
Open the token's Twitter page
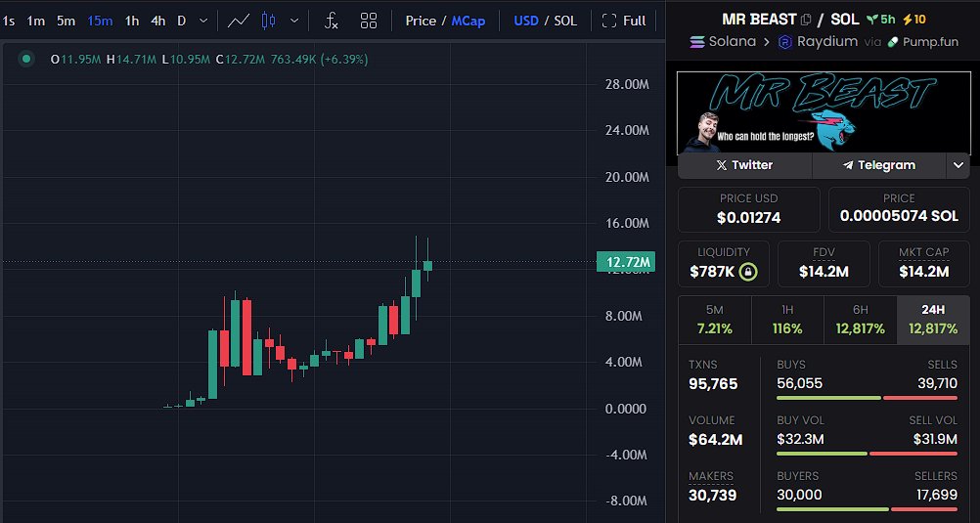coord(744,165)
